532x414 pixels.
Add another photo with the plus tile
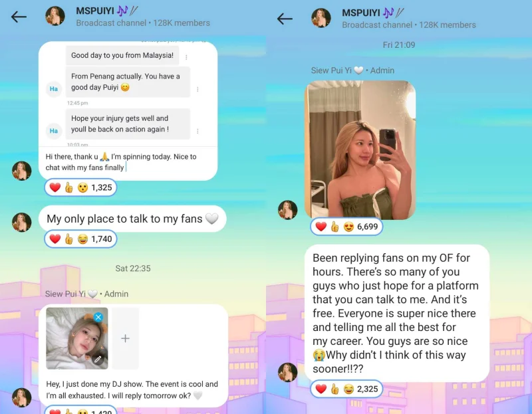(125, 338)
